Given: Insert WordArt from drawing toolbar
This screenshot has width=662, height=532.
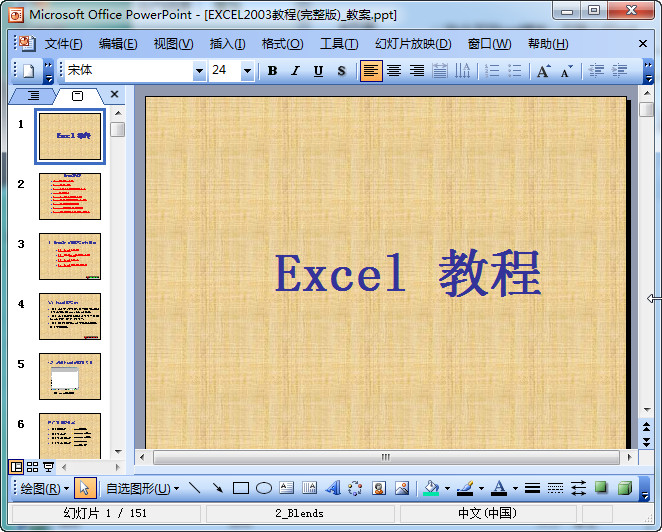Looking at the screenshot, I should pos(333,489).
